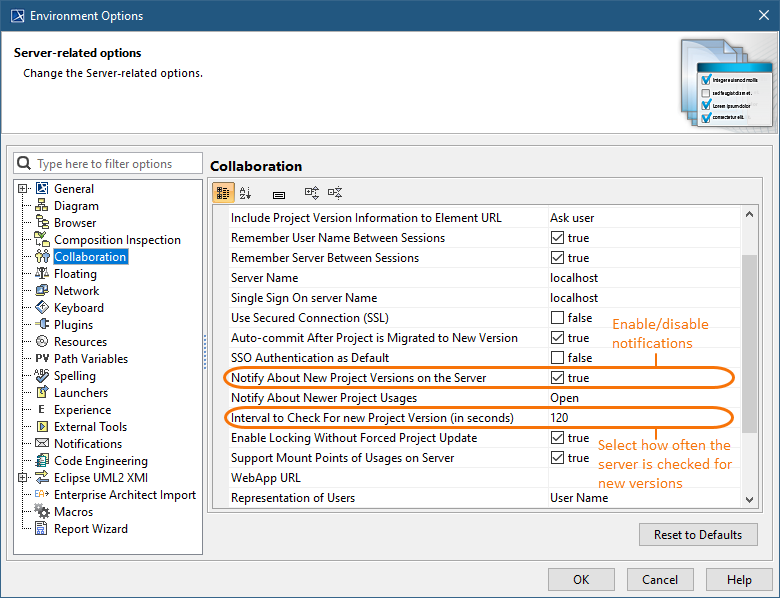The width and height of the screenshot is (780, 598).
Task: Select Network in the options tree
Action: point(76,291)
